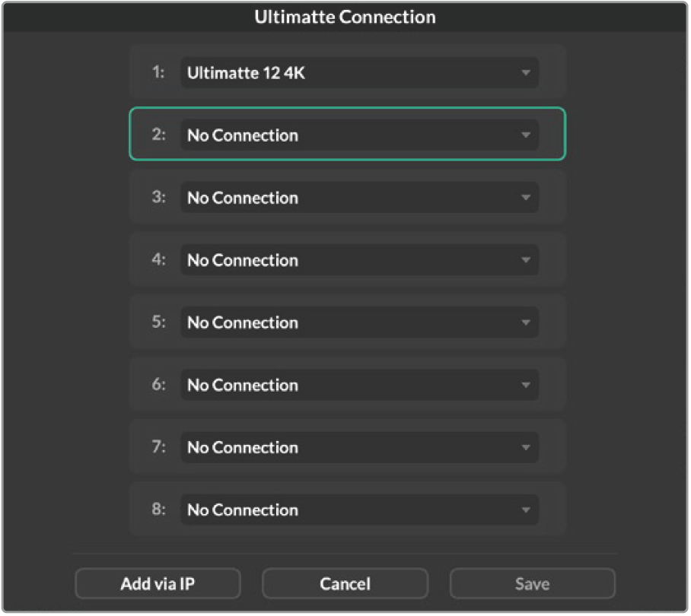Screen dimensions: 691x616
Task: Expand the slot 4 connection dropdown
Action: (360, 260)
